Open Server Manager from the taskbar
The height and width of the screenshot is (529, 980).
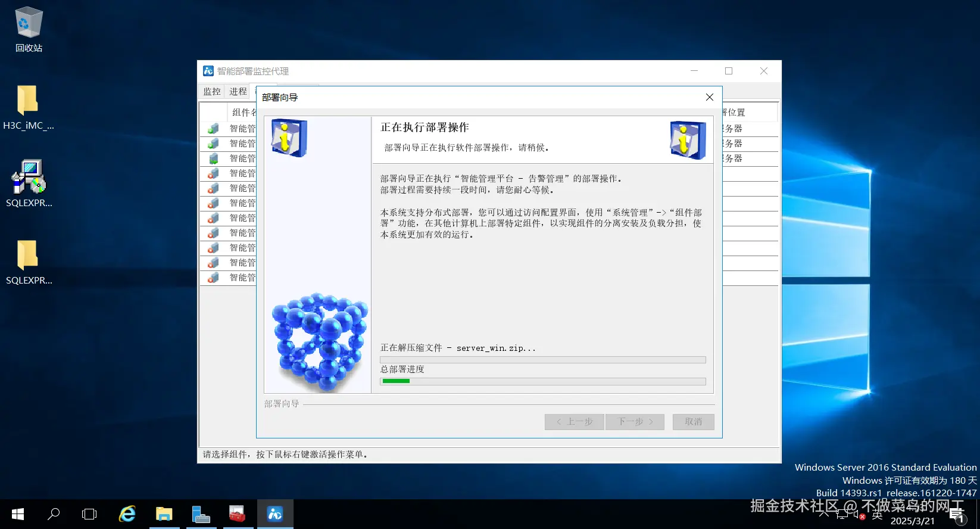coord(201,514)
